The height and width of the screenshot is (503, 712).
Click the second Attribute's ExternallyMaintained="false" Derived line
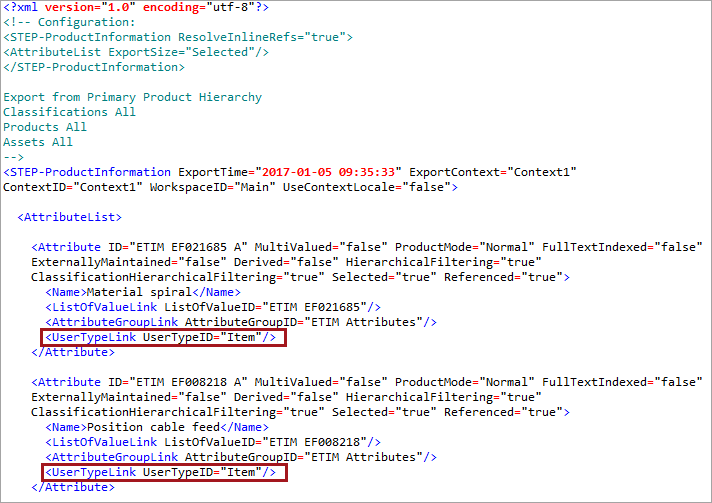[x=286, y=397]
